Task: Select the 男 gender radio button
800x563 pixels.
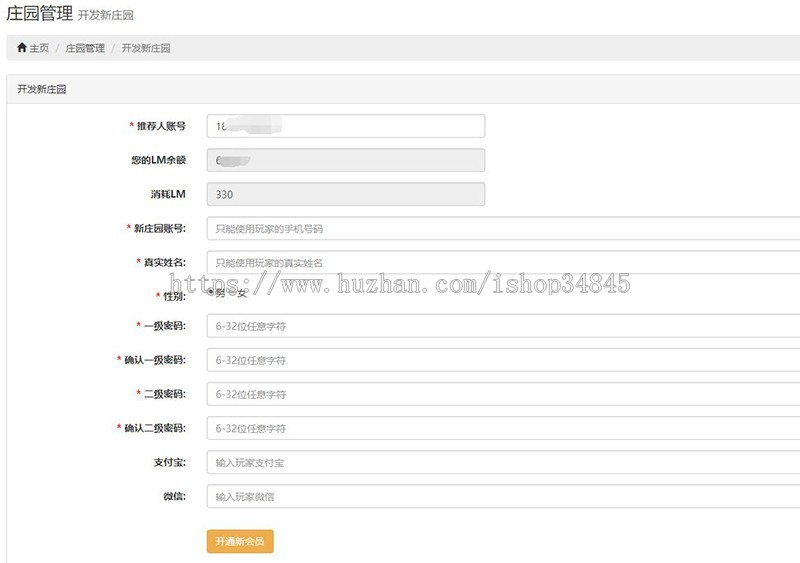Action: click(211, 292)
